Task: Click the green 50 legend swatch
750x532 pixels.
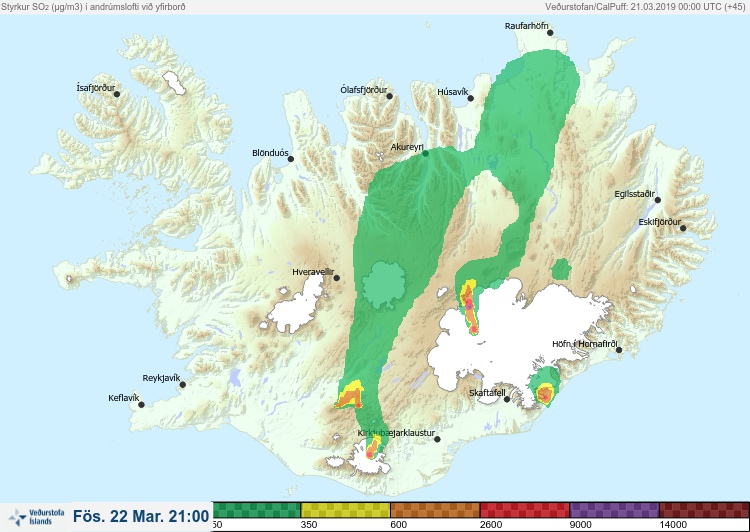Action: [256, 510]
